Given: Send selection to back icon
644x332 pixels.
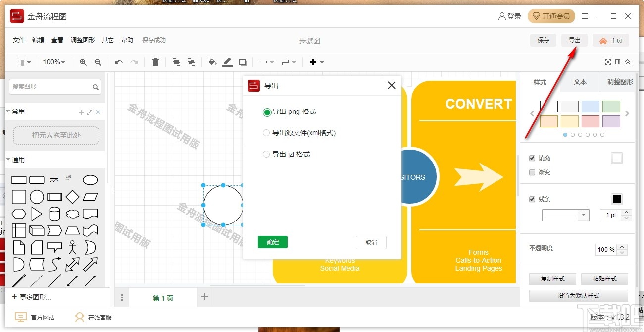Looking at the screenshot, I should pos(191,62).
